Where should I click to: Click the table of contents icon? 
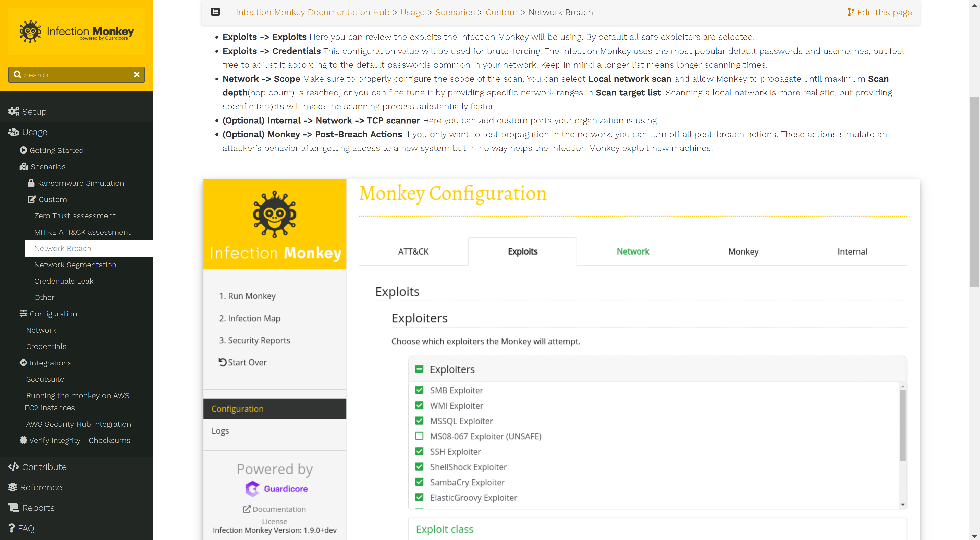[x=215, y=12]
